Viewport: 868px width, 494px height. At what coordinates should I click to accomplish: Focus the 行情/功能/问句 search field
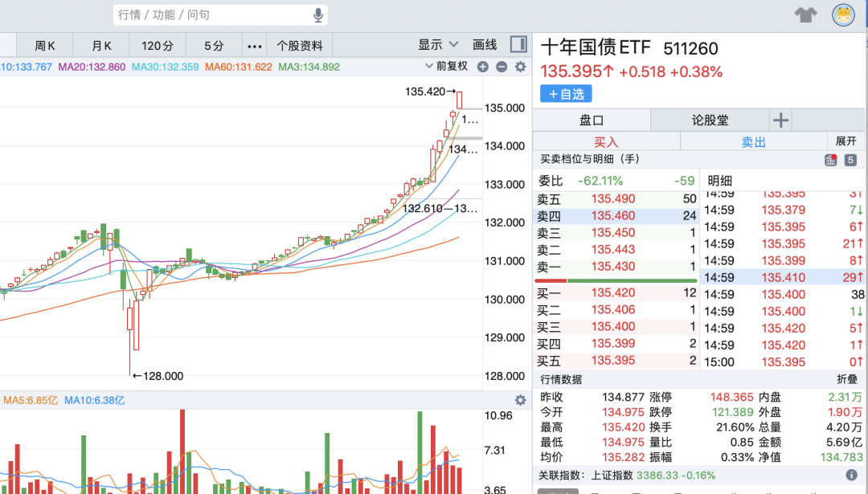coord(220,15)
